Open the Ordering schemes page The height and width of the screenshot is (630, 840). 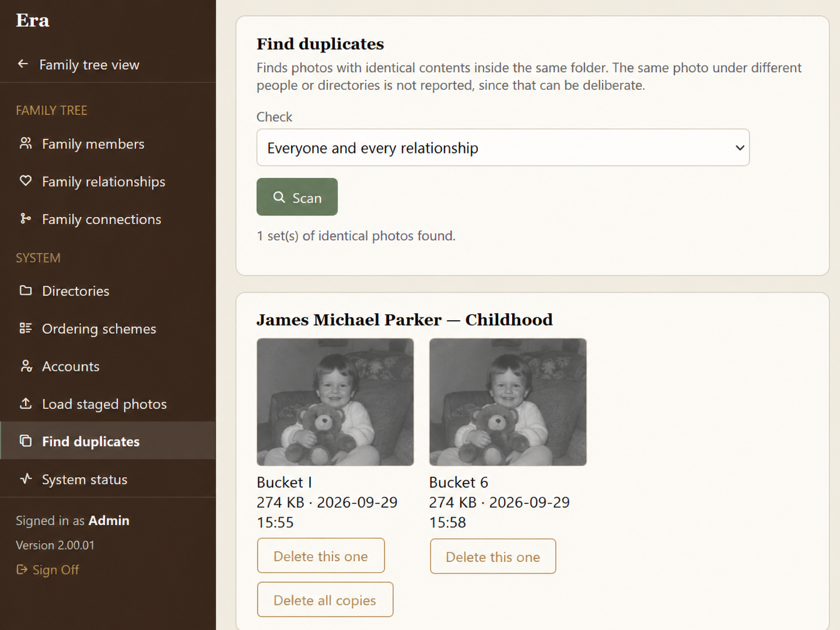[x=108, y=328]
